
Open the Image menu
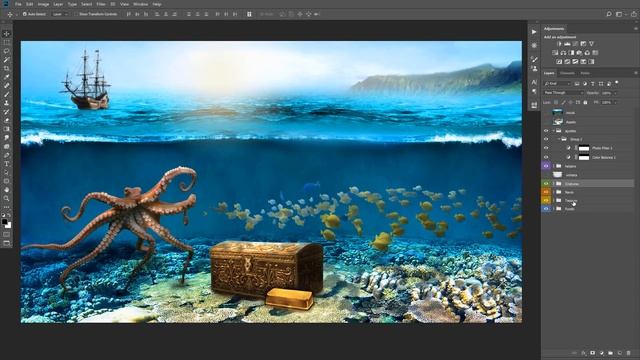(43, 4)
